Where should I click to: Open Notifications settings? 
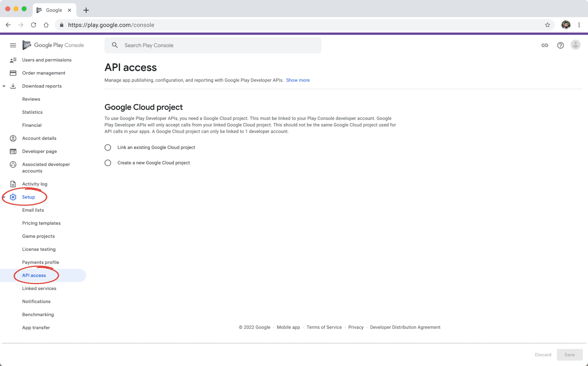pos(36,302)
